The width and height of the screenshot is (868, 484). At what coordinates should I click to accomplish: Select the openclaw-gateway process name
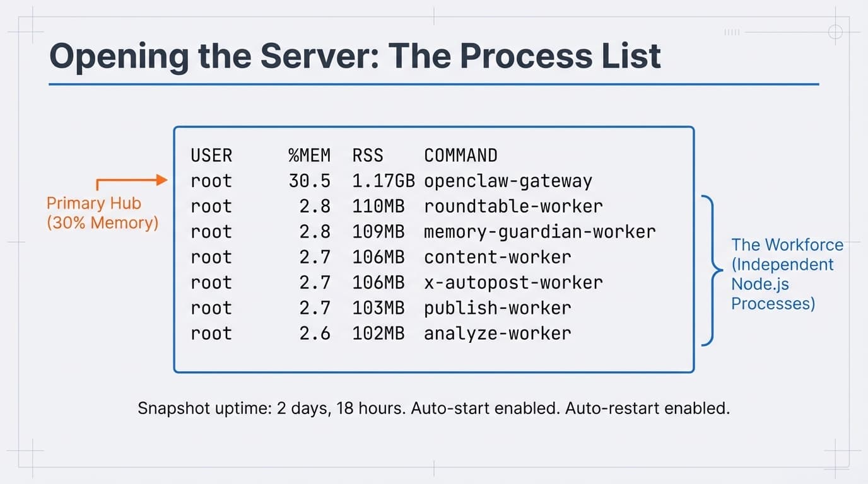[508, 181]
